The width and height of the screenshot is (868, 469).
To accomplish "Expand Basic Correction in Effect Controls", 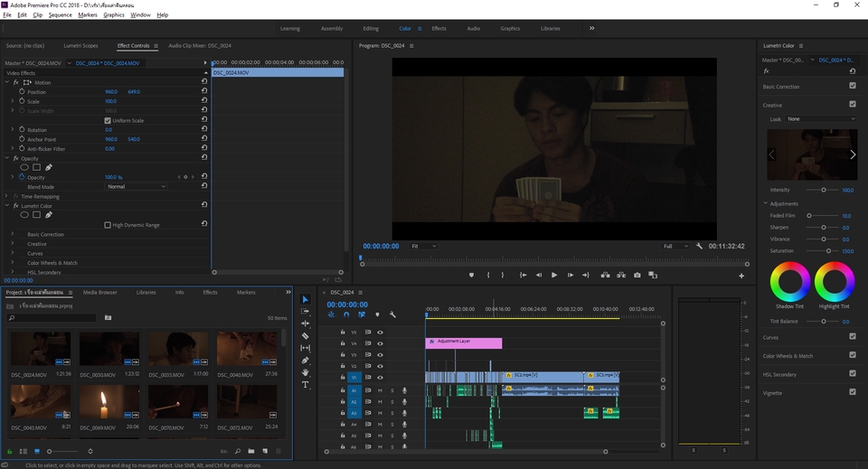I will point(12,234).
